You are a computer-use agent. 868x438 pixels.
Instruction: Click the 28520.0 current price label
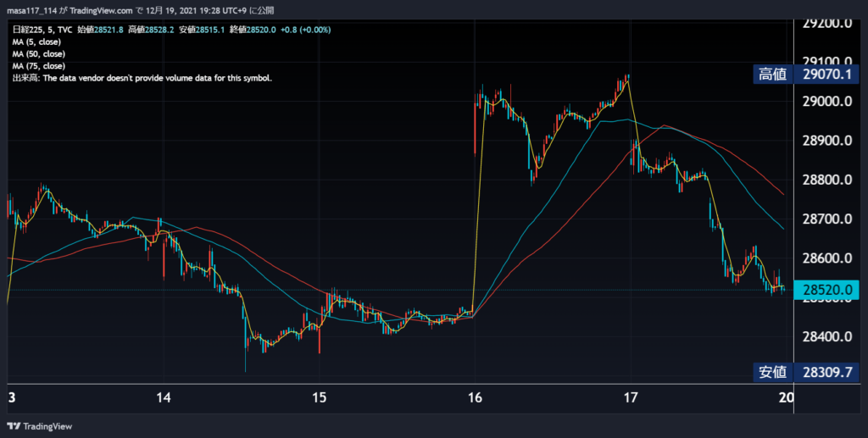coord(827,290)
